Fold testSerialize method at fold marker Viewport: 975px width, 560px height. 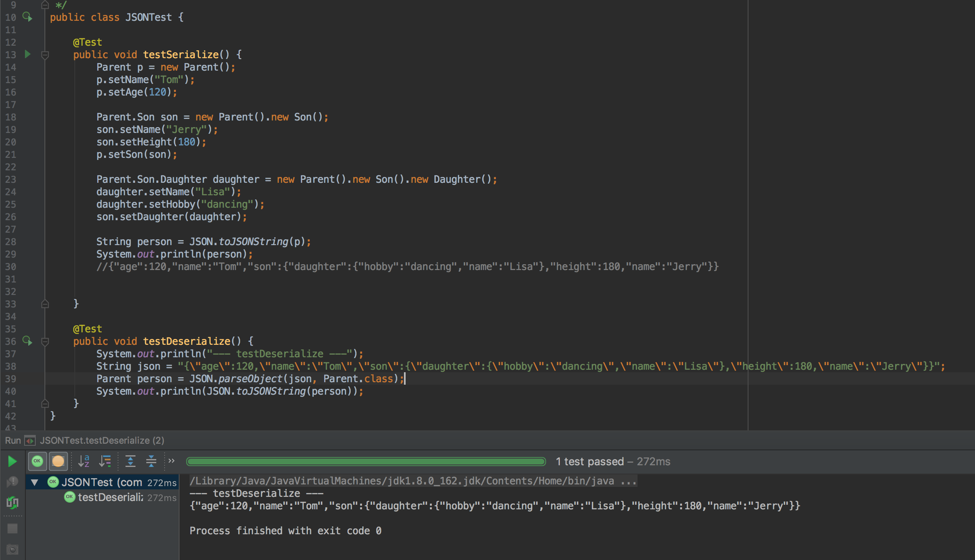45,55
